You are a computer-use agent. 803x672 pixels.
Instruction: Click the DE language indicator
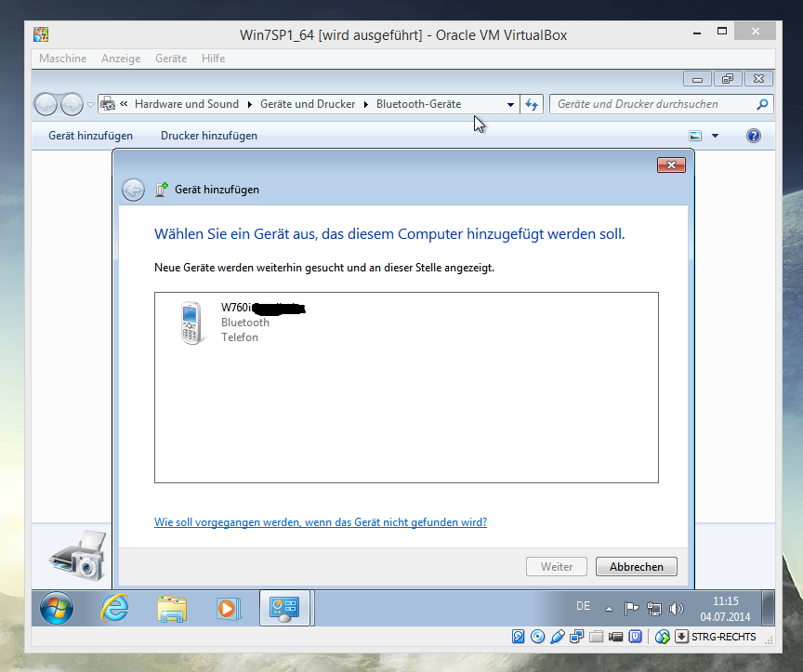583,606
